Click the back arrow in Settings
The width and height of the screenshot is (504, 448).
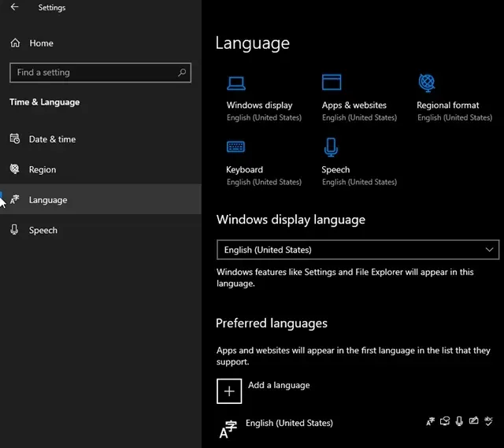(14, 7)
